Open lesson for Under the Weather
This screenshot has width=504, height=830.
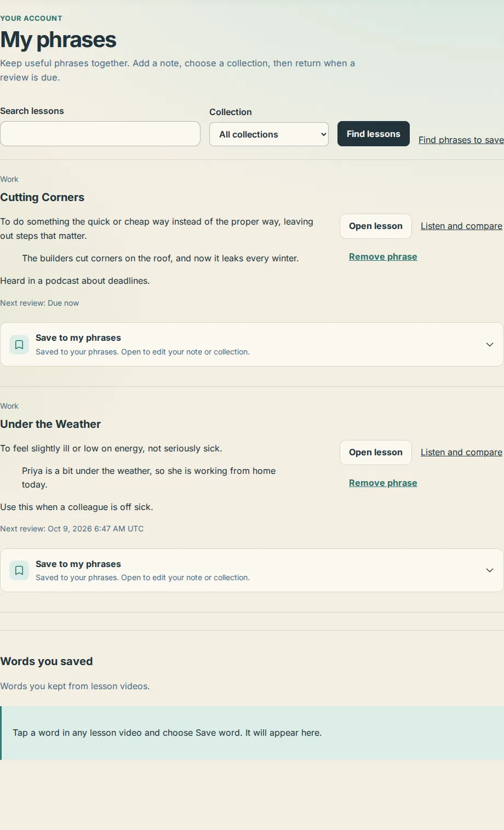376,453
